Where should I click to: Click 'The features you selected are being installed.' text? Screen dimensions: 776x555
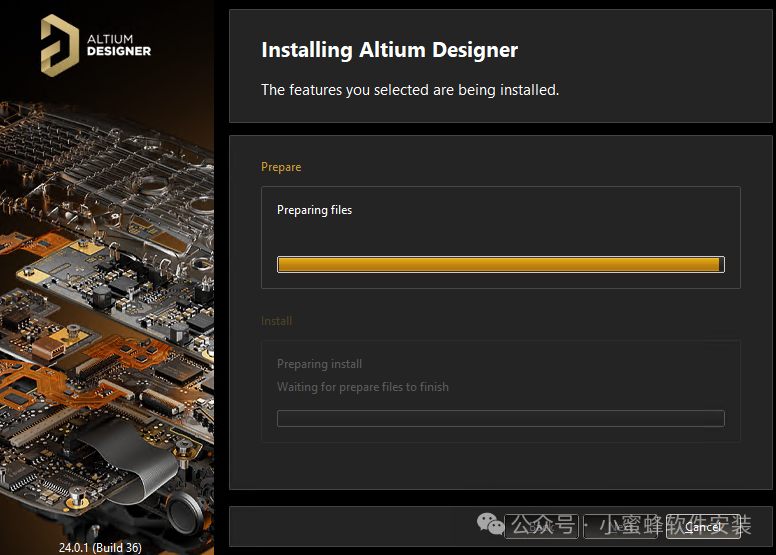[410, 90]
